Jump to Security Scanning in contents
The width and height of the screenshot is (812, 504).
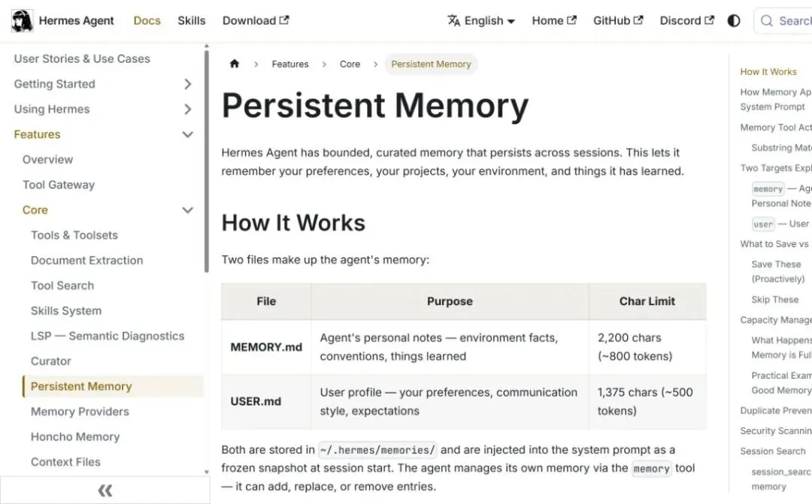click(x=776, y=430)
